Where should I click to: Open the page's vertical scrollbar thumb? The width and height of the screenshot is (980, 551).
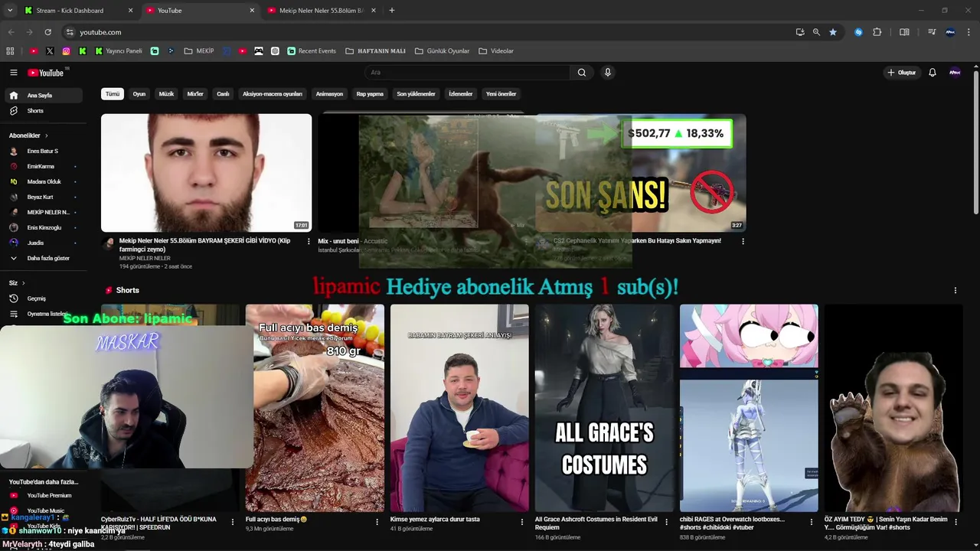pyautogui.click(x=976, y=142)
